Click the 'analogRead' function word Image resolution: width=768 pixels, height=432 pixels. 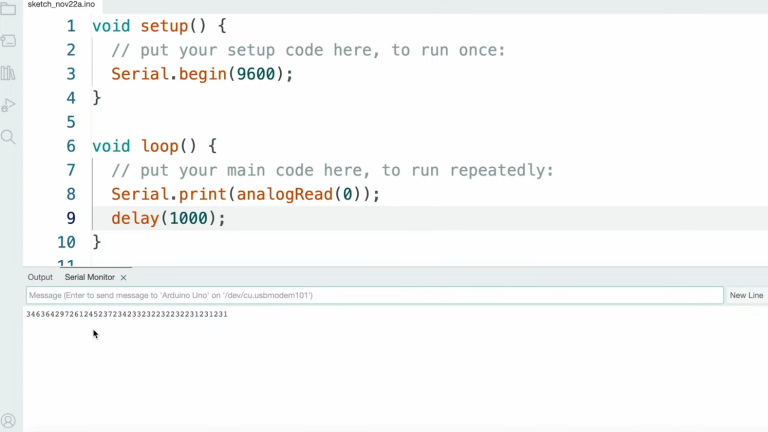(285, 194)
